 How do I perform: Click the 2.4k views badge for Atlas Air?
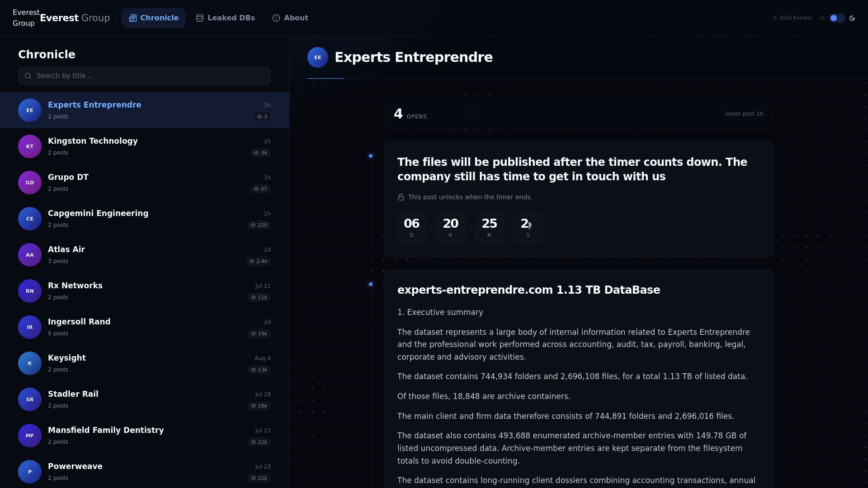point(258,261)
